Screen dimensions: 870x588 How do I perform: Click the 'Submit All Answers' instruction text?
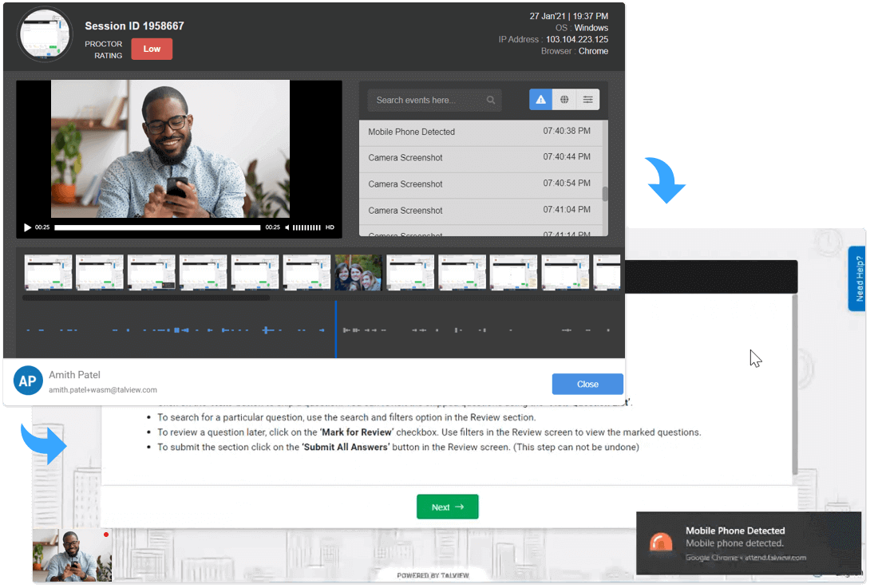coord(346,447)
